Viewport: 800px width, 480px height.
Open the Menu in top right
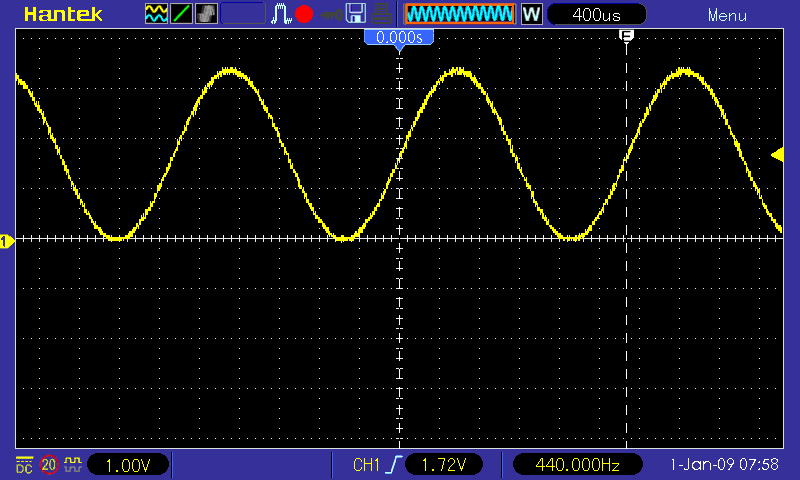727,16
